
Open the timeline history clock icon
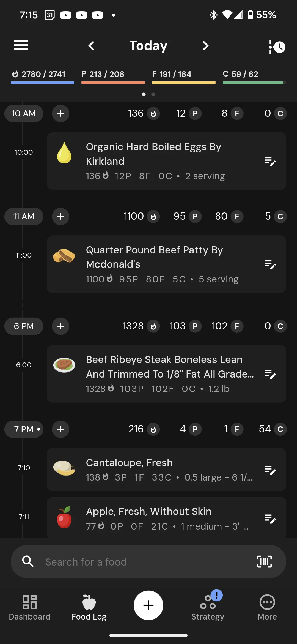click(x=277, y=47)
